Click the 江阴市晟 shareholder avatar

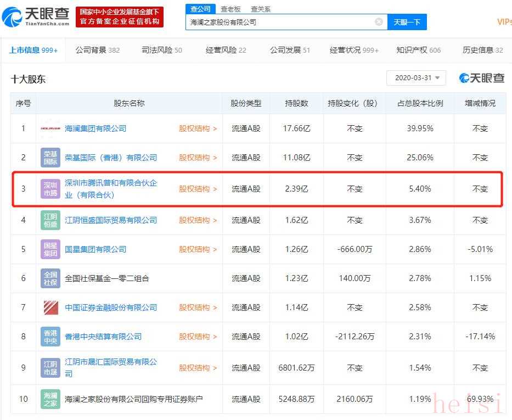click(x=50, y=368)
